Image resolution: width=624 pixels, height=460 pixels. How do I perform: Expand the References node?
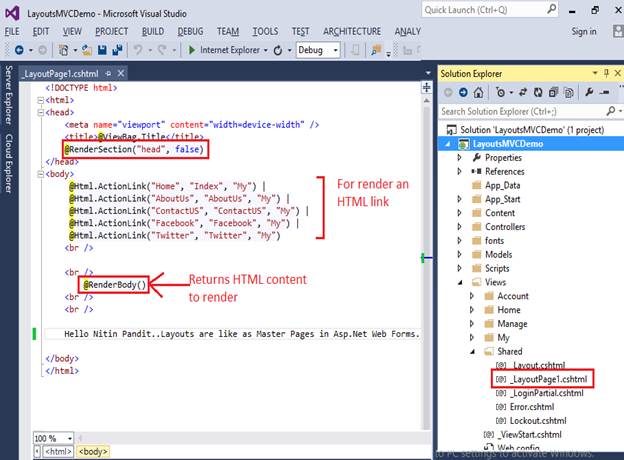[459, 172]
